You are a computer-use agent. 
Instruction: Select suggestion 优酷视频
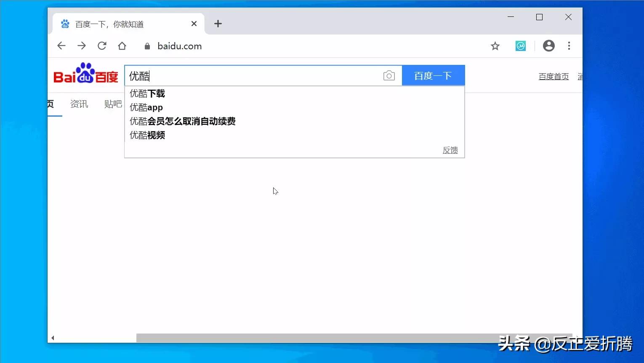[x=295, y=135]
